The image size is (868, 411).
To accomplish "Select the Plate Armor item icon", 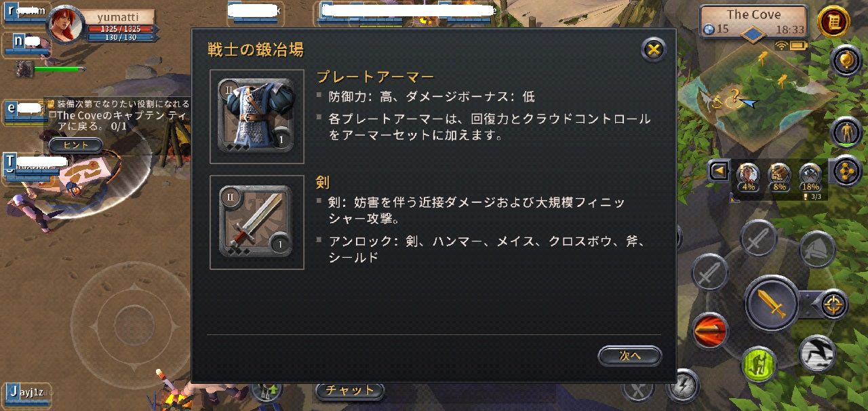I will pos(256,117).
